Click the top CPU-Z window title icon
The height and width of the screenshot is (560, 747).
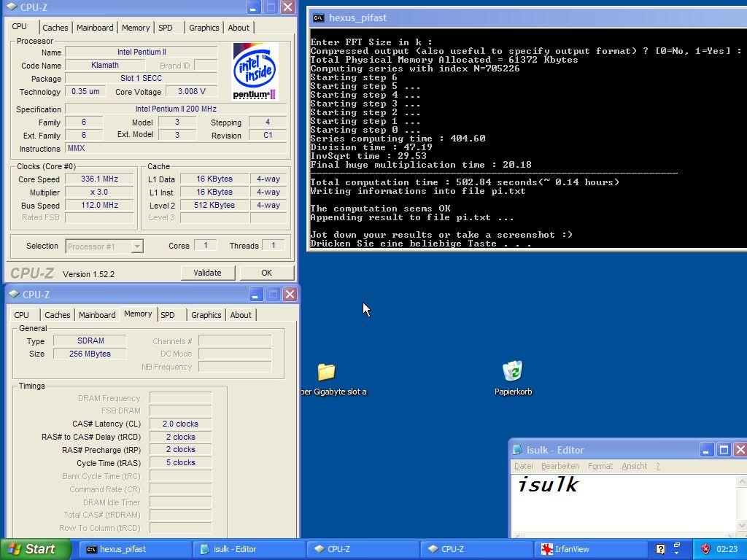(12, 7)
